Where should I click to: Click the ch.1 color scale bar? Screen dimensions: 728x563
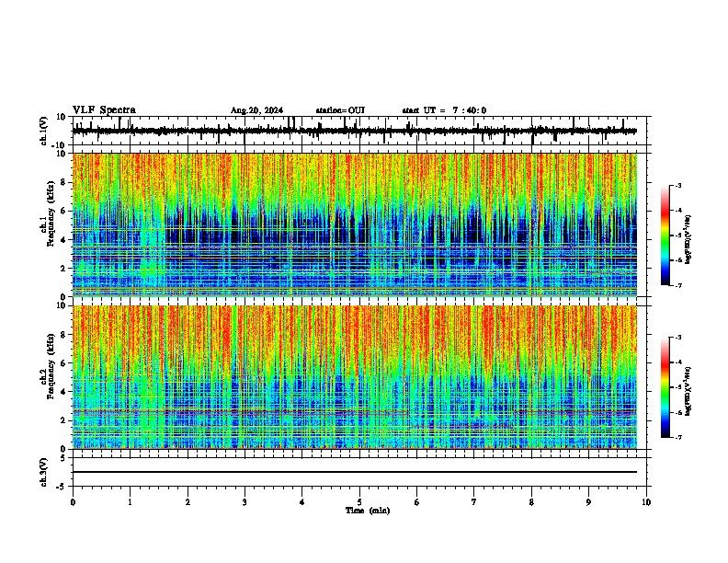[665, 236]
